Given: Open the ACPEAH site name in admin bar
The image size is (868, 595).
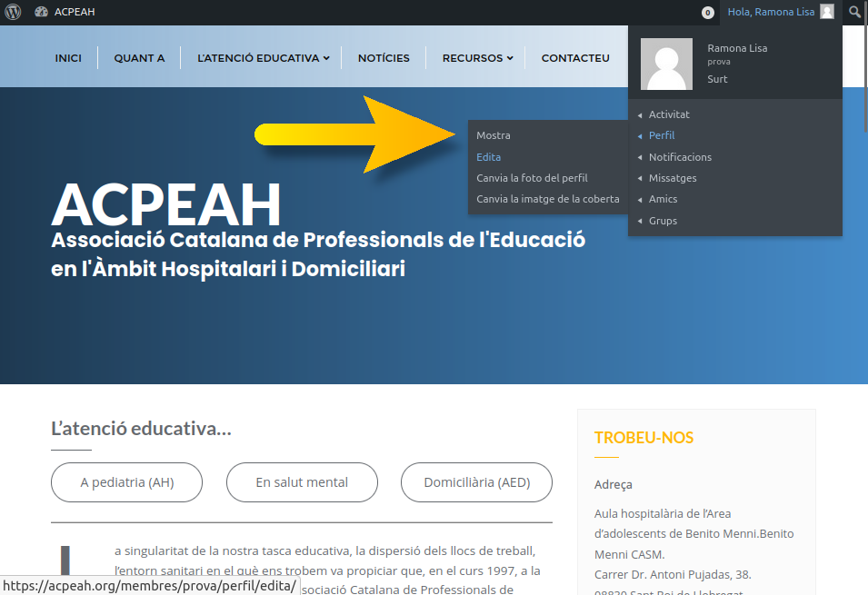Looking at the screenshot, I should [x=75, y=12].
